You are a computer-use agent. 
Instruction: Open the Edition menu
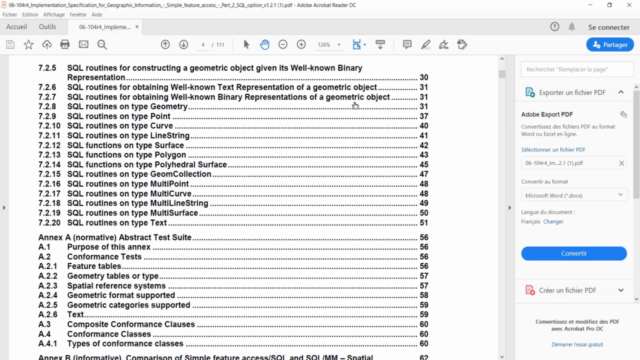30,15
